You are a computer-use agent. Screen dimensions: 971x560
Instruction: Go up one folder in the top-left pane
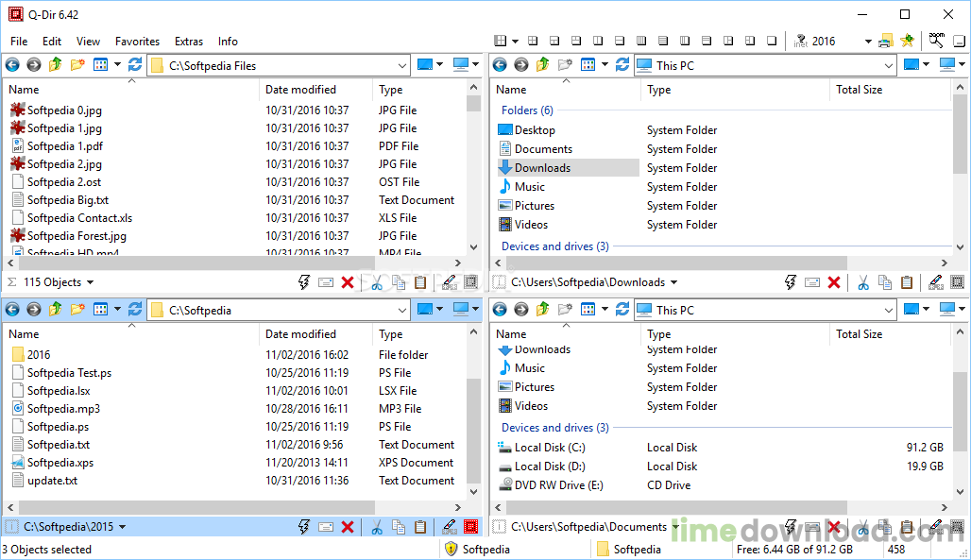[x=56, y=65]
